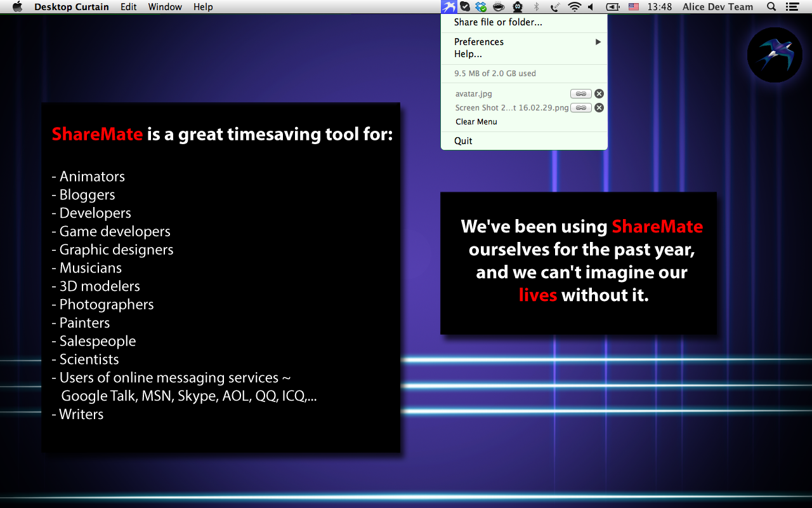The height and width of the screenshot is (508, 812).
Task: Open the Dropbox menu bar icon
Action: coord(481,7)
